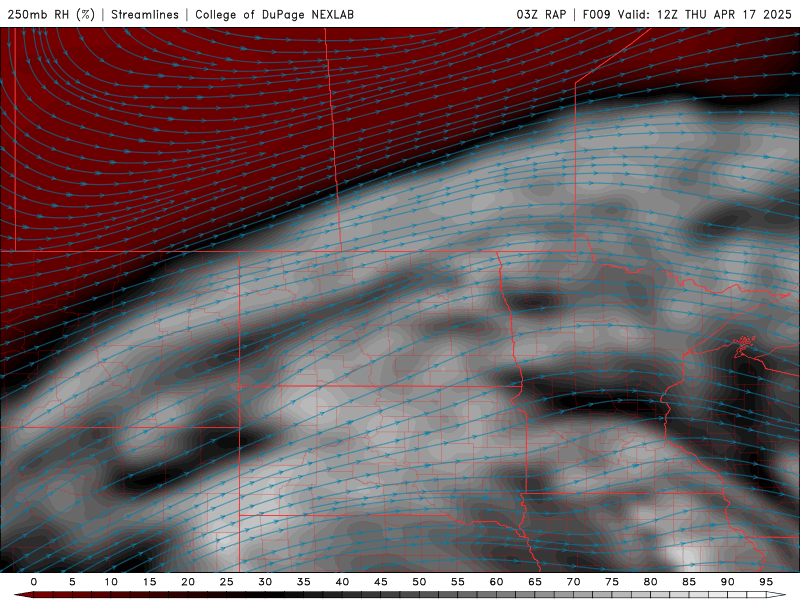800x600 pixels.
Task: Click the '20' label on the color scale
Action: point(188,582)
